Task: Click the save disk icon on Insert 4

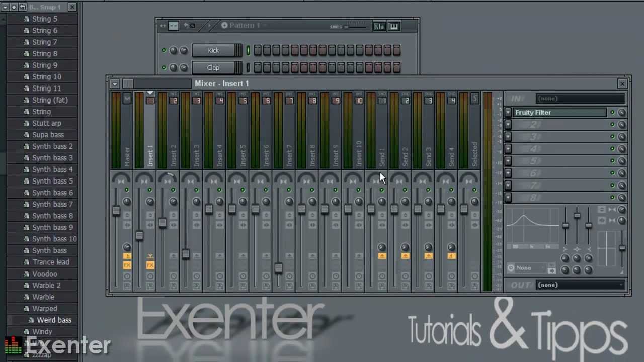Action: [219, 286]
